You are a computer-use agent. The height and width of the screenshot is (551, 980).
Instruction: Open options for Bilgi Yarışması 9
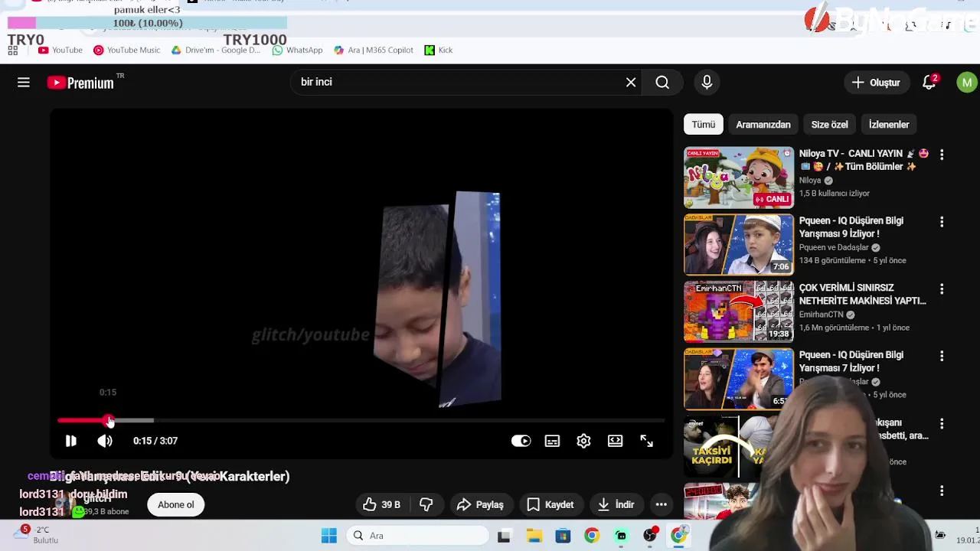click(x=942, y=222)
